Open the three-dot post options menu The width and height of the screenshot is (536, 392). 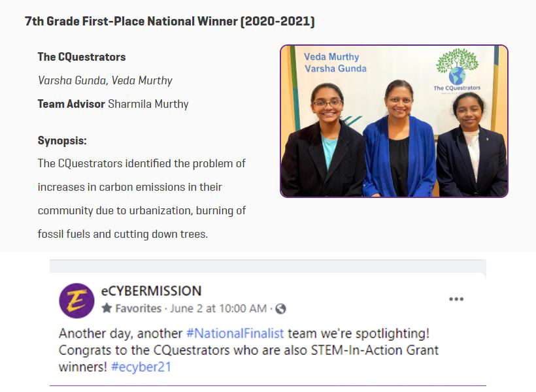click(456, 299)
